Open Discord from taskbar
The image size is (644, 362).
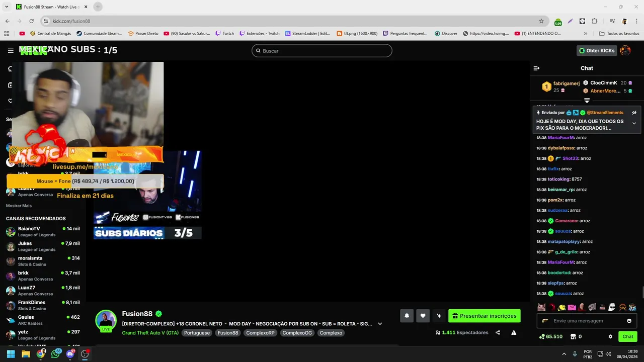[70, 354]
